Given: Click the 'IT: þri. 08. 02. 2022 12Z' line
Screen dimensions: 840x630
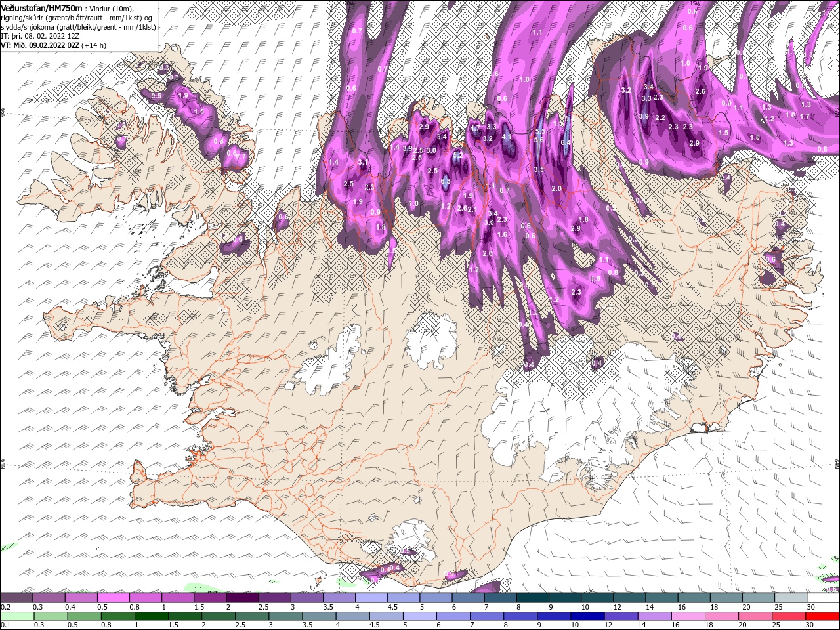Looking at the screenshot, I should (40, 36).
